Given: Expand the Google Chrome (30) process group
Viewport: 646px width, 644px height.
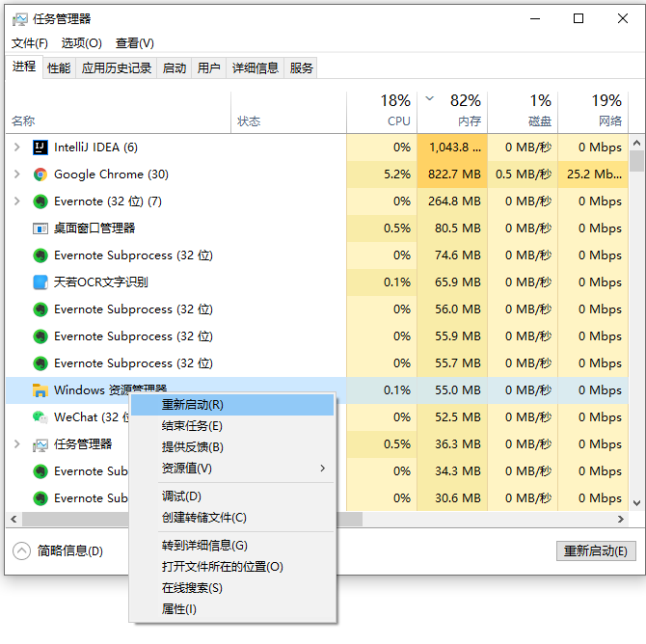Looking at the screenshot, I should coord(17,174).
